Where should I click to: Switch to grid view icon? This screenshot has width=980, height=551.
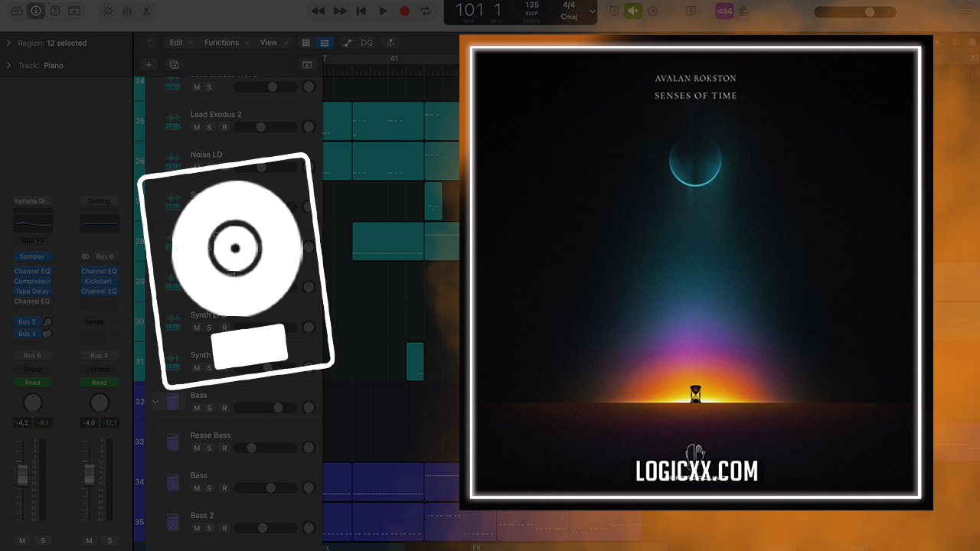306,43
